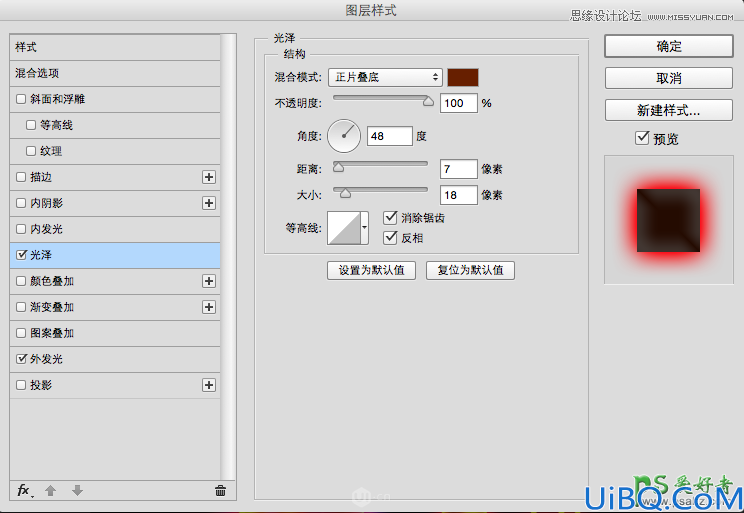Click the trash delete effect icon
Screen dimensions: 744x513
coord(220,490)
